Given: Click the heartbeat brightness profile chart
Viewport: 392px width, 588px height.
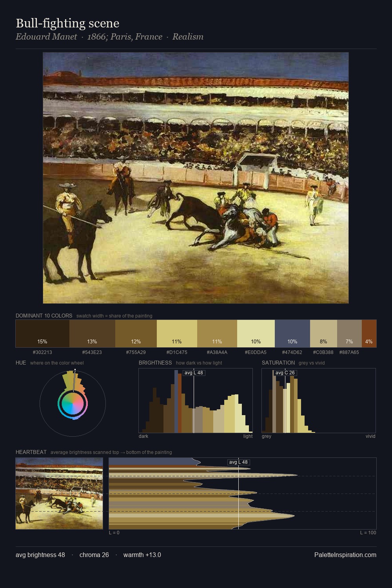Looking at the screenshot, I should [x=243, y=494].
